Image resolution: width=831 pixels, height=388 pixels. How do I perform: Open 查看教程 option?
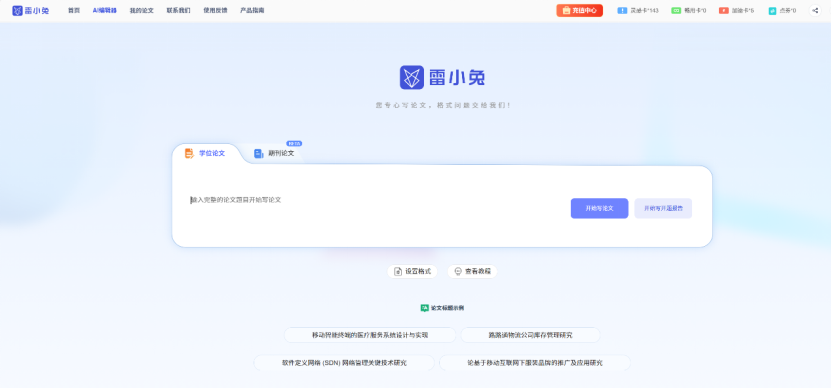point(472,271)
